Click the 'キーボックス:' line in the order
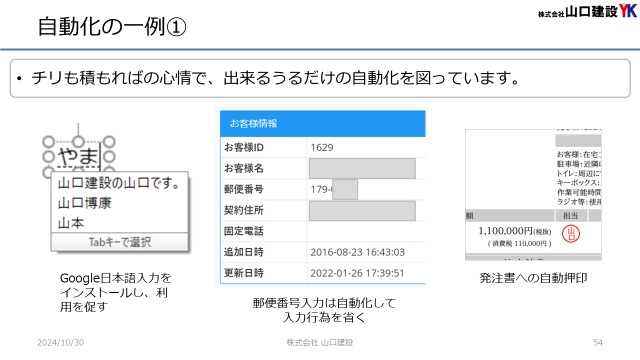The width and height of the screenshot is (640, 360). point(579,183)
